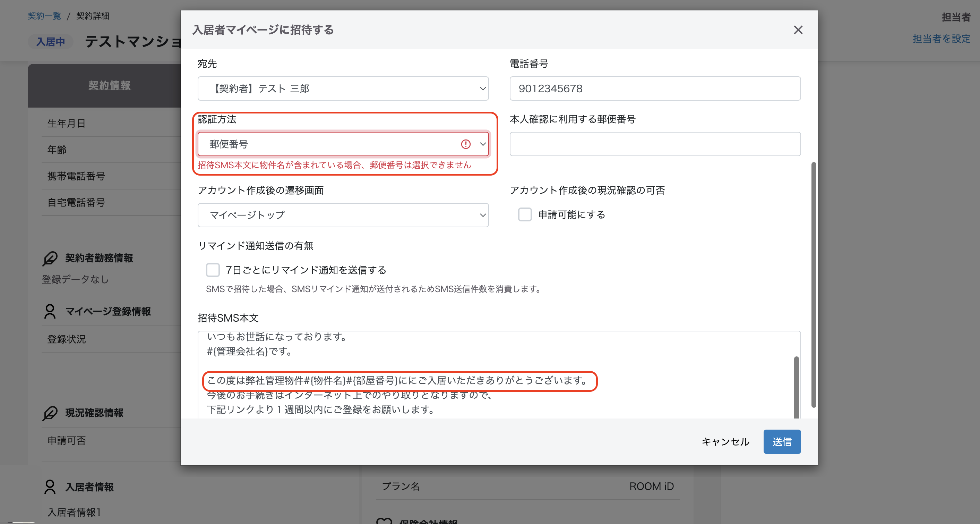Click the ROOM iD plan value
This screenshot has height=524, width=980.
click(651, 486)
